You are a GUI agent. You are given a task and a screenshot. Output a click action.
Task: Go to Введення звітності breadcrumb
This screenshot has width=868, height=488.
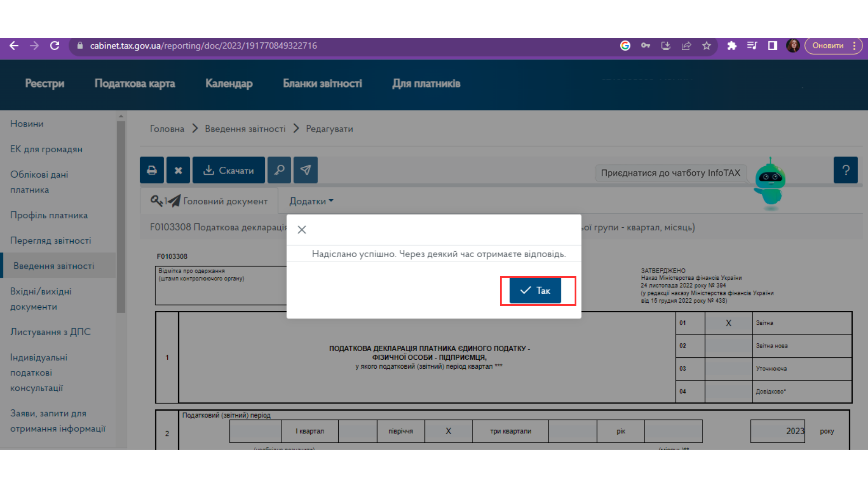(x=245, y=129)
